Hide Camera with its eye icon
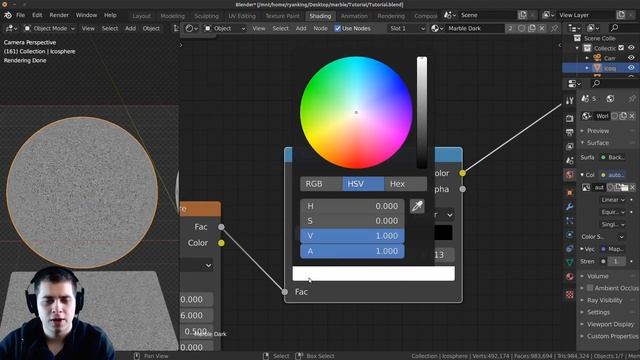The height and width of the screenshot is (360, 640). (x=631, y=58)
